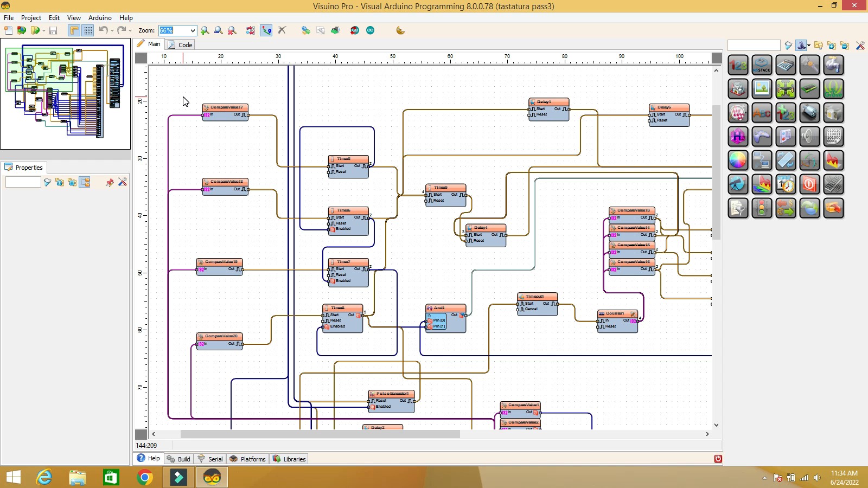Open the color wheel components category
This screenshot has height=488, width=868.
[x=738, y=160]
